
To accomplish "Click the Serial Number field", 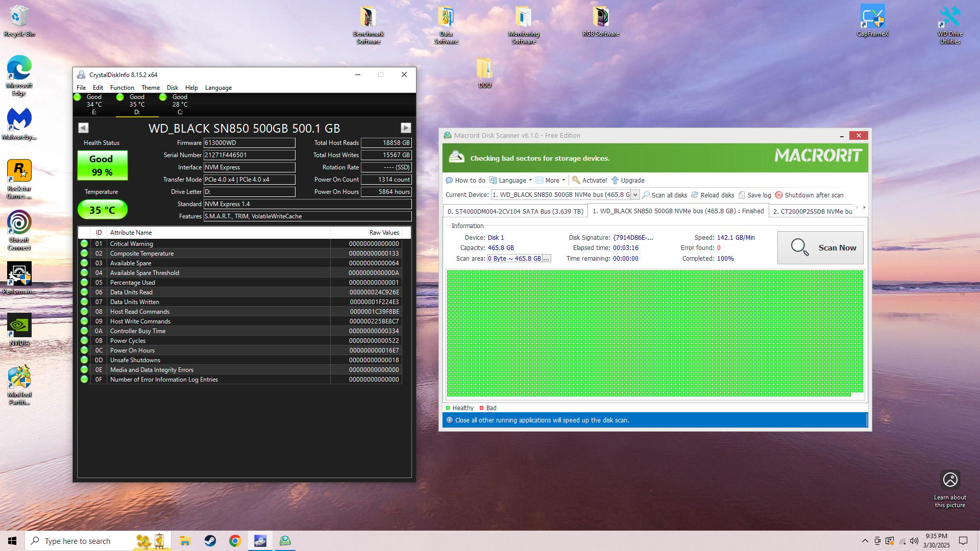I will 249,155.
